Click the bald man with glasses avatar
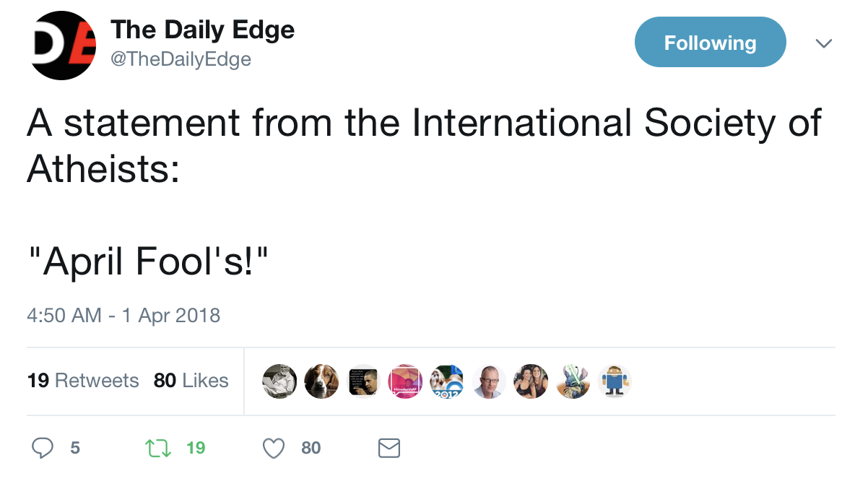868x484 pixels. 489,381
